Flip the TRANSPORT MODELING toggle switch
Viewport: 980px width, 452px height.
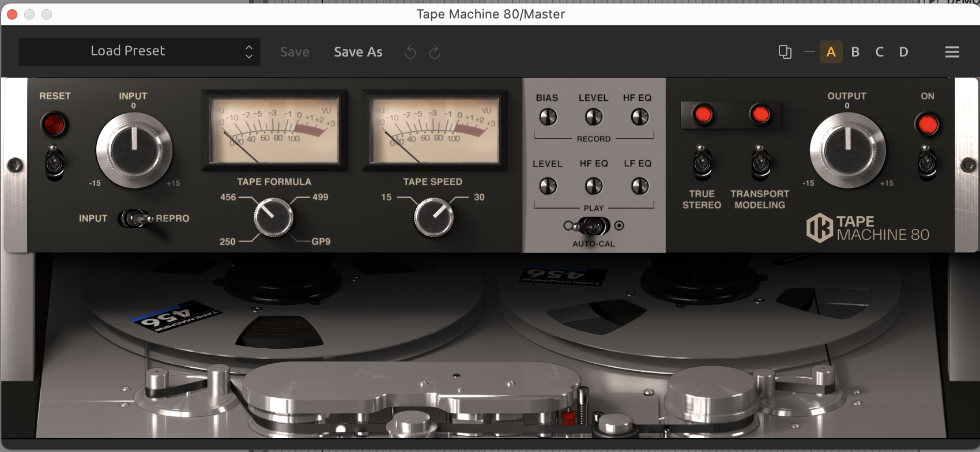[x=760, y=163]
